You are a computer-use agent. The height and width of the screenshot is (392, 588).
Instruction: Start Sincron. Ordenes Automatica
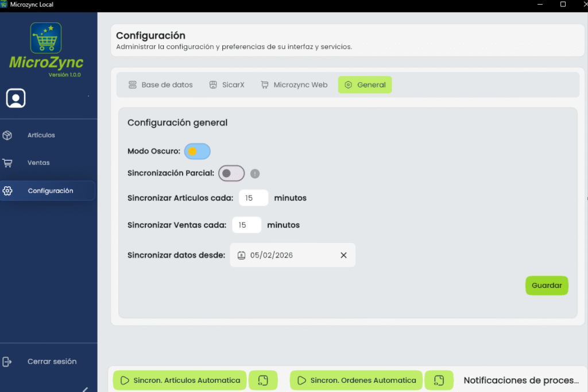click(x=357, y=381)
